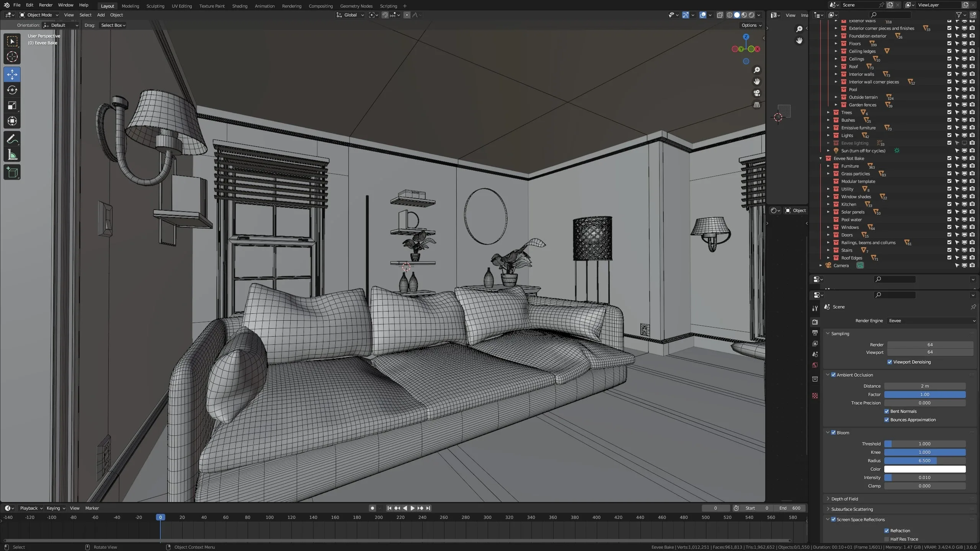
Task: Select the Scale tool
Action: [x=12, y=106]
